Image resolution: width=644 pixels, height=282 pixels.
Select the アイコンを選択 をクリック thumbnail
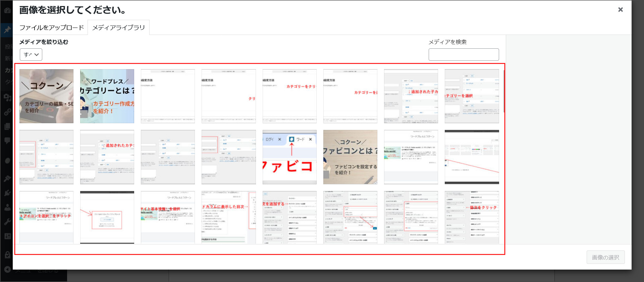[46, 217]
